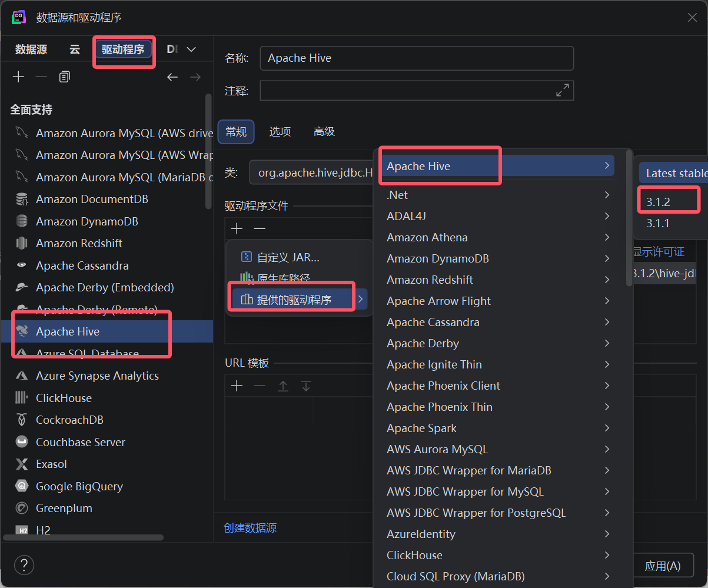This screenshot has width=708, height=588.
Task: Add a URL template
Action: [x=237, y=386]
